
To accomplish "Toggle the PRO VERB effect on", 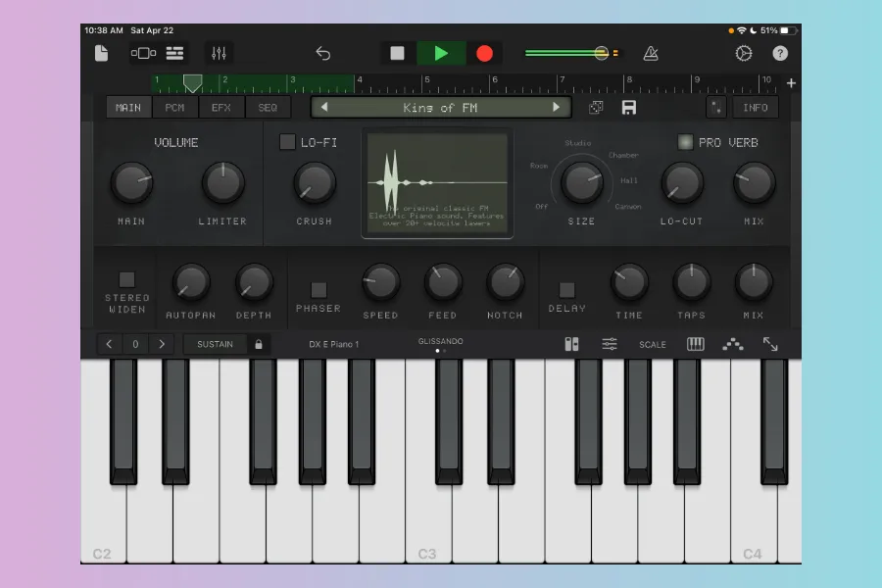I will point(686,142).
